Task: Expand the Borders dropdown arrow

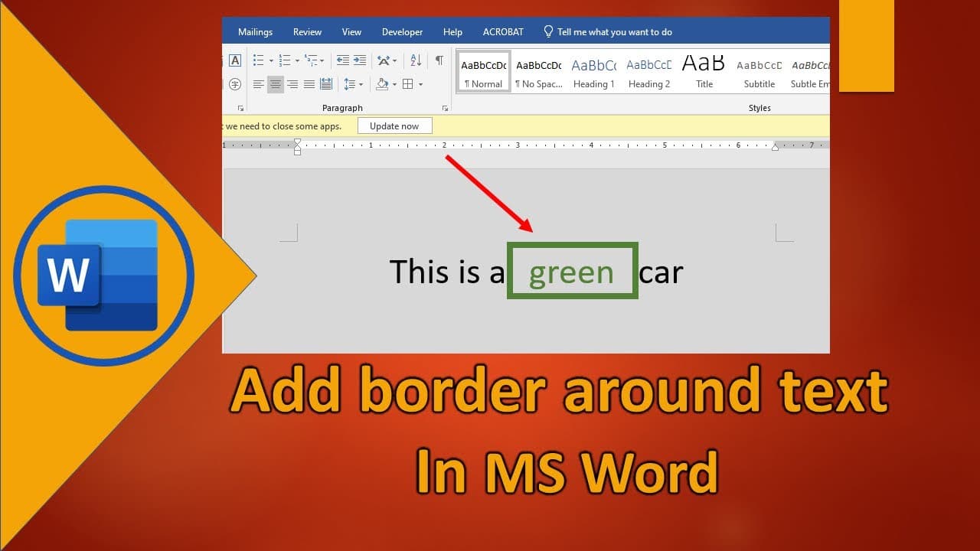Action: click(420, 84)
